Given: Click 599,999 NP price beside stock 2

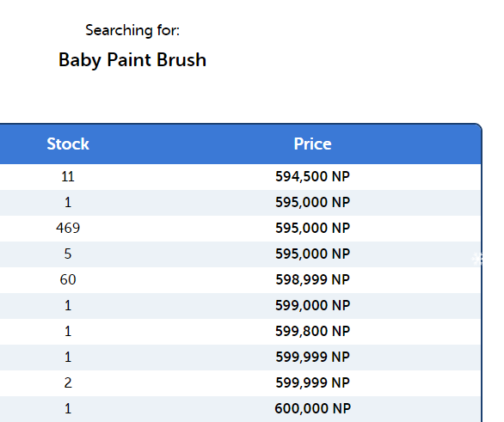Looking at the screenshot, I should 312,382.
